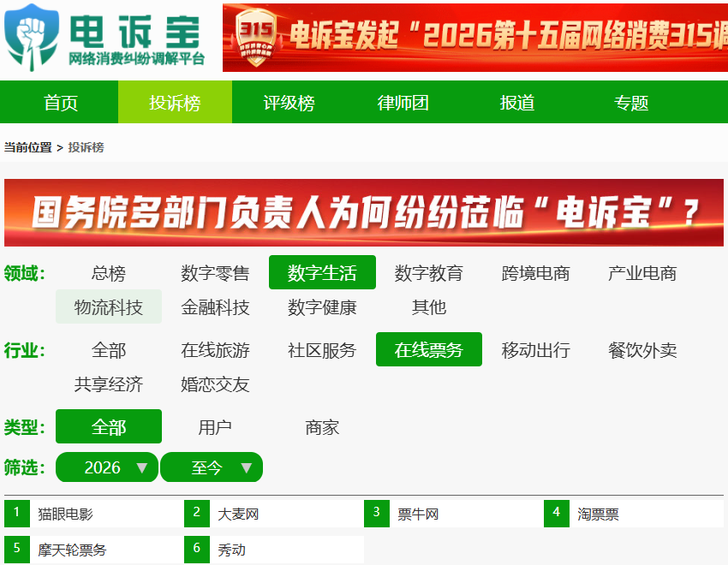Filter by 在线旅游 industry
The height and width of the screenshot is (565, 728).
pyautogui.click(x=216, y=350)
